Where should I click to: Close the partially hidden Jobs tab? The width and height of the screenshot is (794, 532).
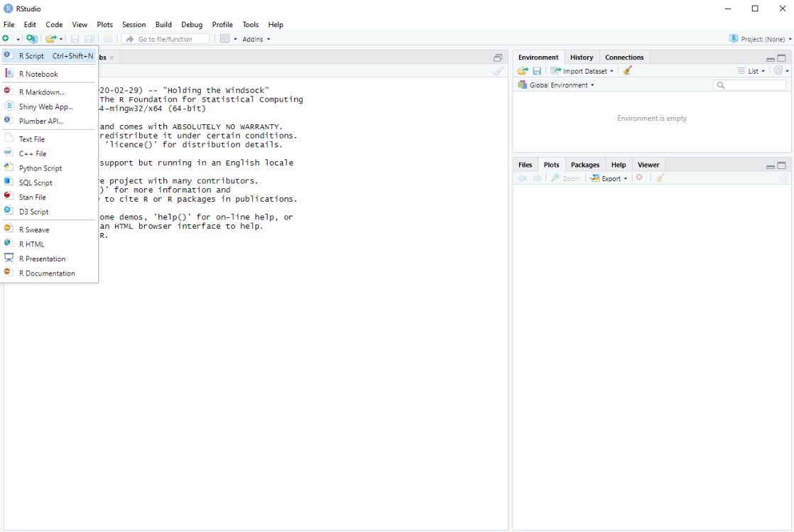(x=112, y=58)
